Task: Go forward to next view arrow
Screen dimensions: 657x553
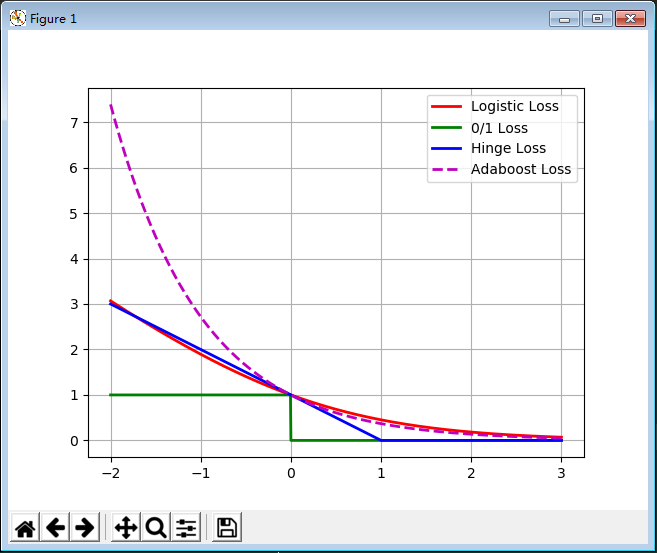Action: pyautogui.click(x=85, y=527)
